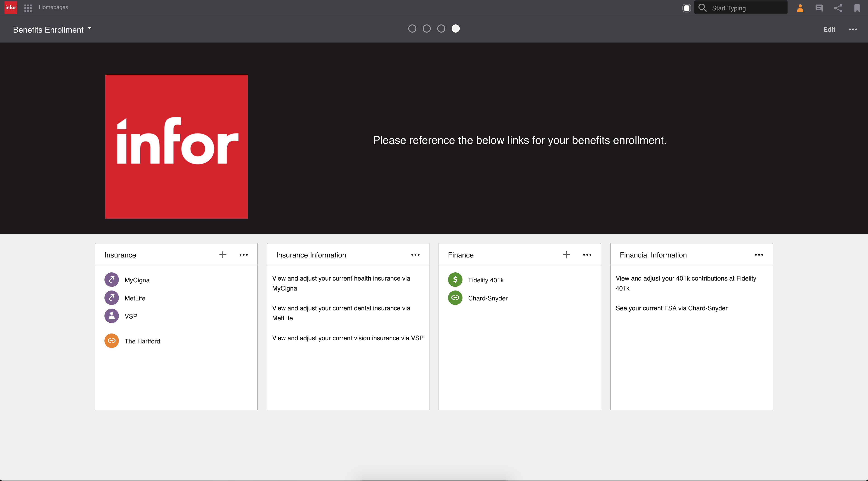Viewport: 868px width, 481px height.
Task: Open the messages chat icon
Action: [819, 8]
